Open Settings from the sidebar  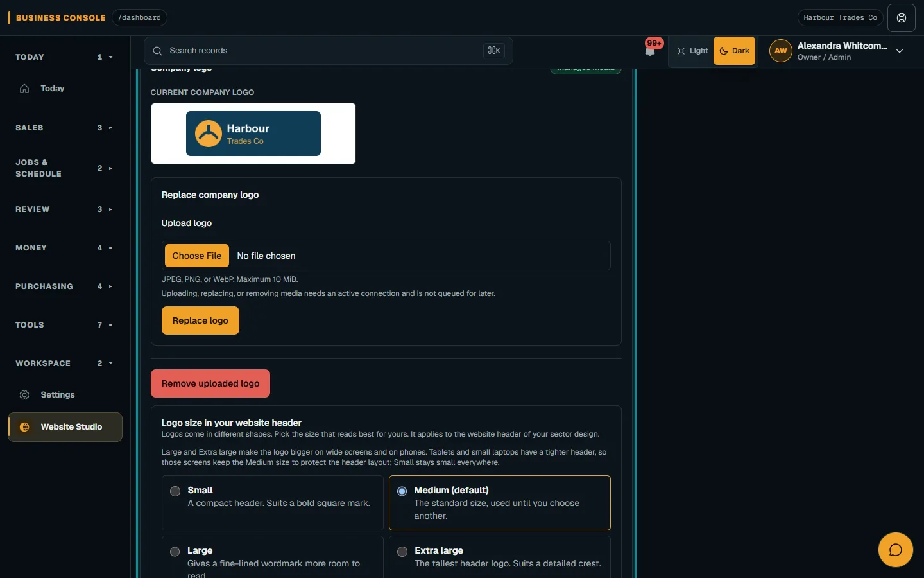tap(65, 395)
